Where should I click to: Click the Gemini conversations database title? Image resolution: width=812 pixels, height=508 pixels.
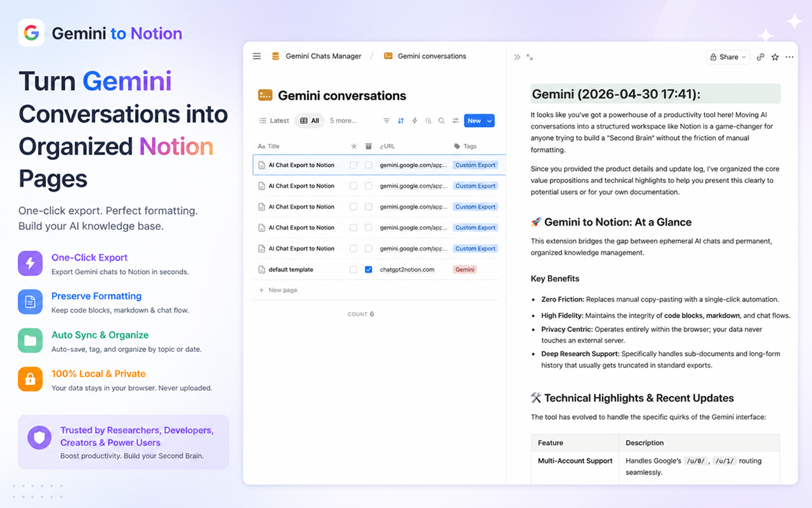click(x=342, y=96)
